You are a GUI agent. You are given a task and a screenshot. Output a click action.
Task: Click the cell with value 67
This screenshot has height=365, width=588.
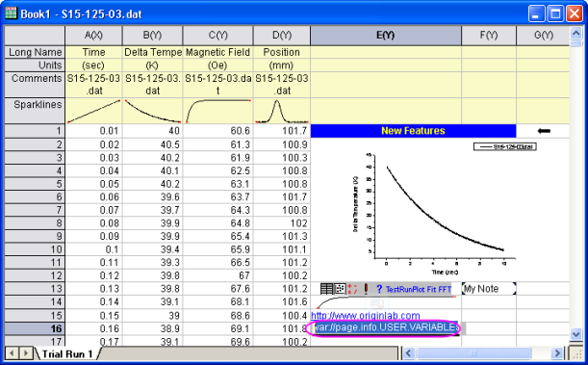[x=217, y=275]
